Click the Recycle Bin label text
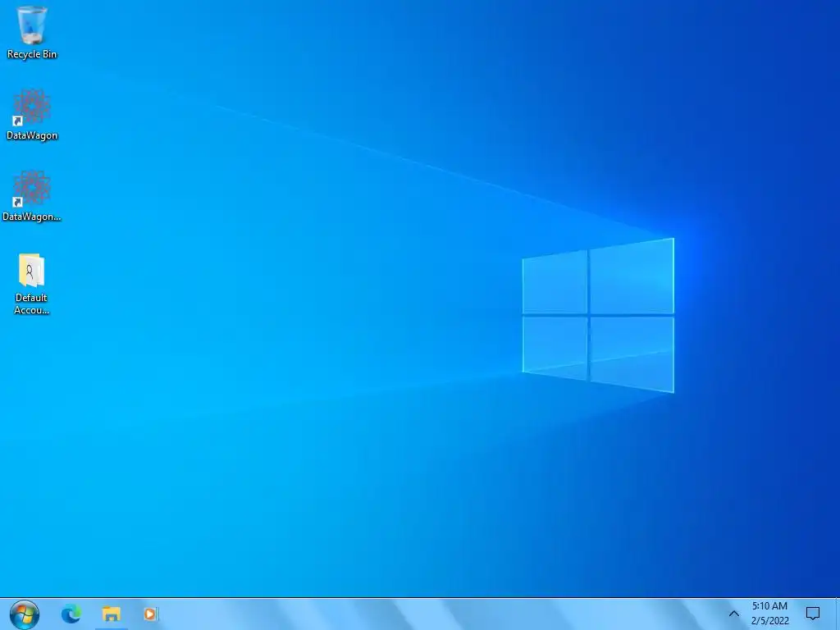840x630 pixels. tap(32, 54)
